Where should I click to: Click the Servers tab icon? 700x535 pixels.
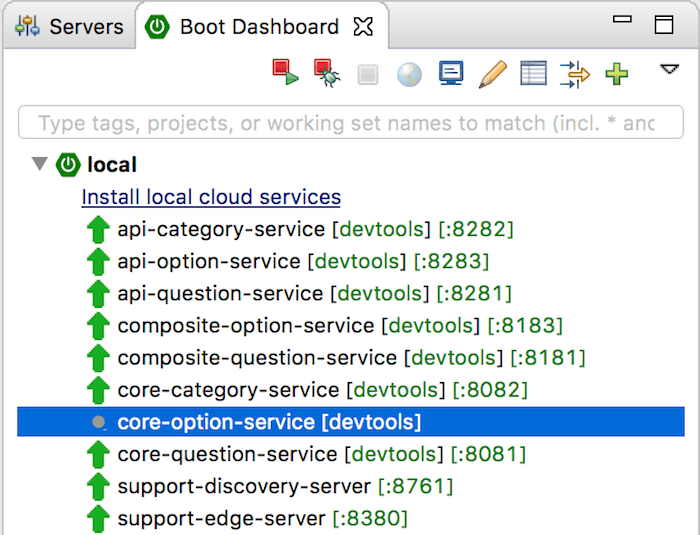pos(27,26)
